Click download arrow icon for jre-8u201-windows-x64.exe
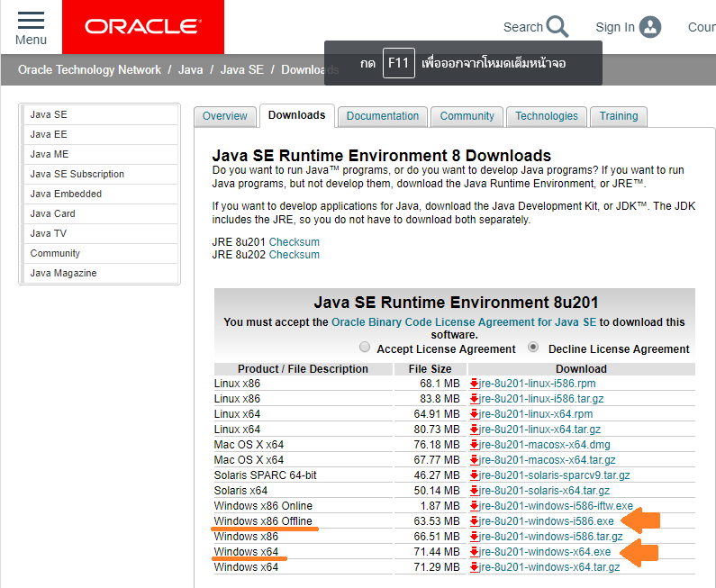This screenshot has width=716, height=588. (x=474, y=552)
